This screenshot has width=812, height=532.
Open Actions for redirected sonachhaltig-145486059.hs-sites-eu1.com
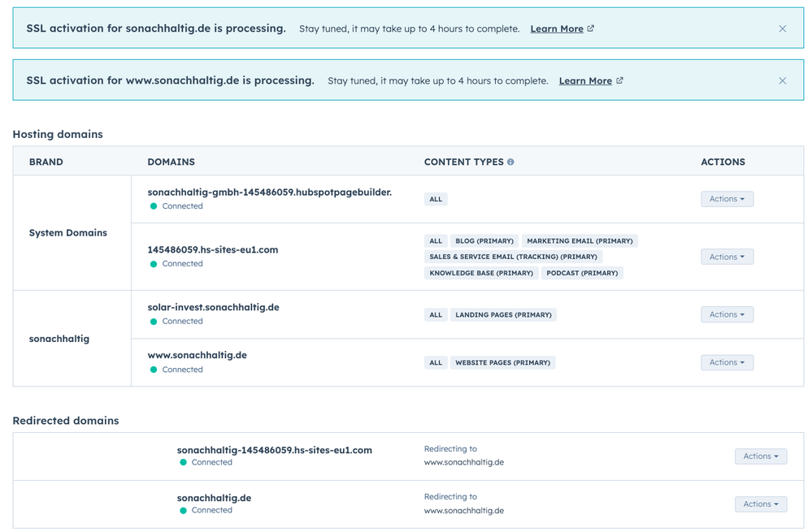760,456
